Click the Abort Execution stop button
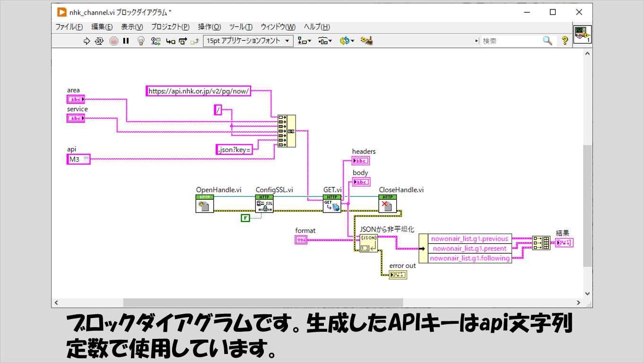The image size is (644, 363). (x=113, y=41)
